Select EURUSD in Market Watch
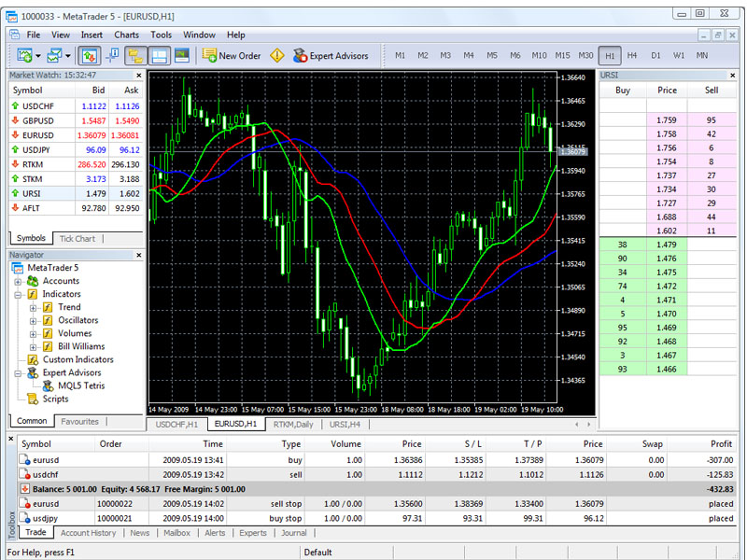The height and width of the screenshot is (560, 747). click(76, 135)
